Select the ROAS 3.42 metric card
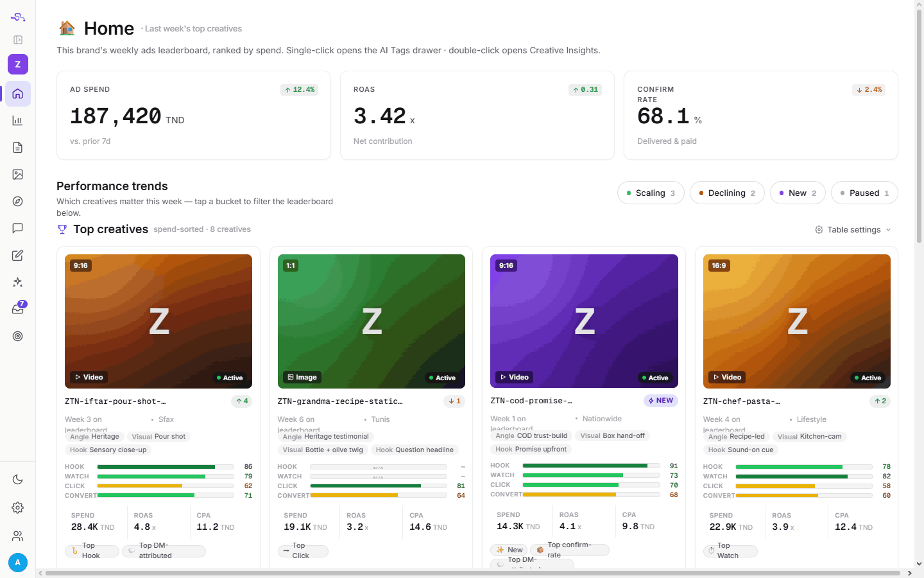Screen dimensions: 924x578 pyautogui.click(x=477, y=115)
